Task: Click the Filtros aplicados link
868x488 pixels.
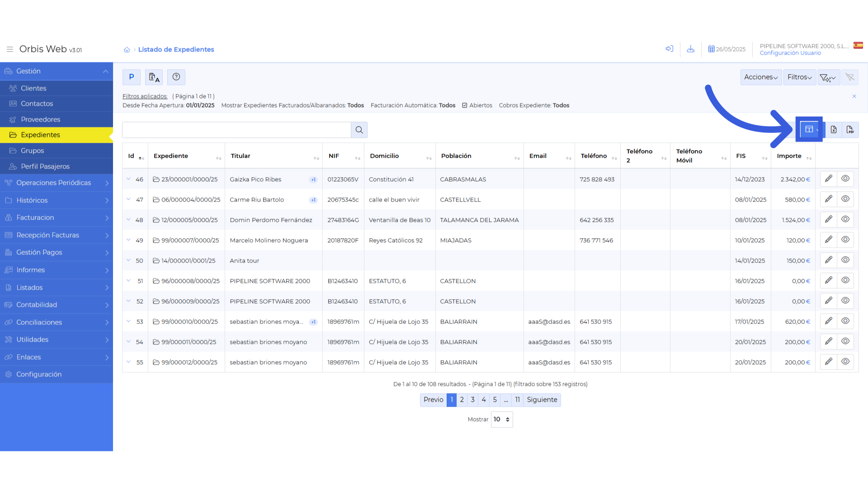Action: coord(145,96)
